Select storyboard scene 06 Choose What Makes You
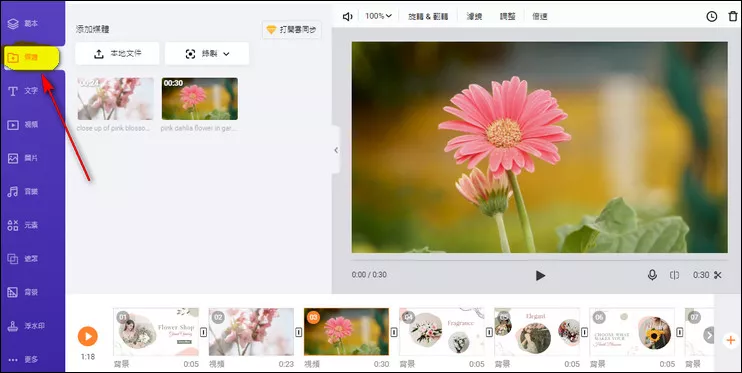This screenshot has height=373, width=742. [x=632, y=332]
